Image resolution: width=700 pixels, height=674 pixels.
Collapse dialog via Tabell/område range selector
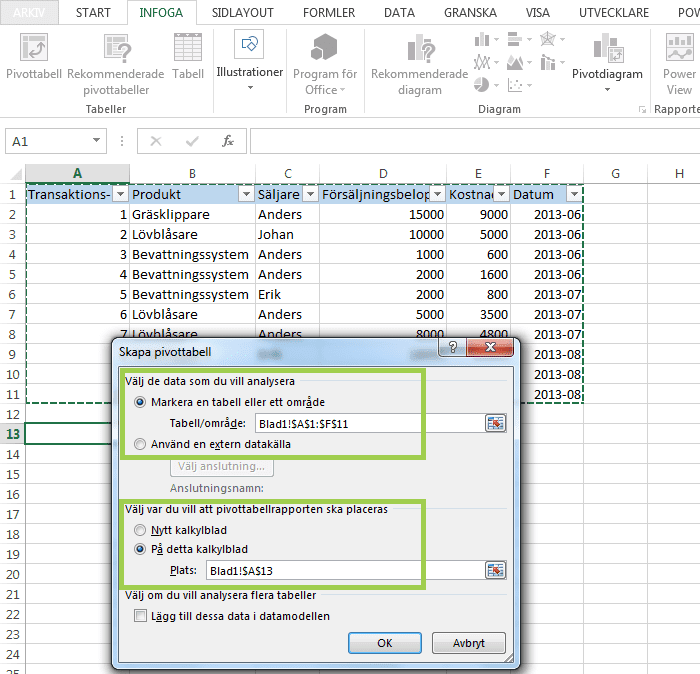(x=495, y=423)
